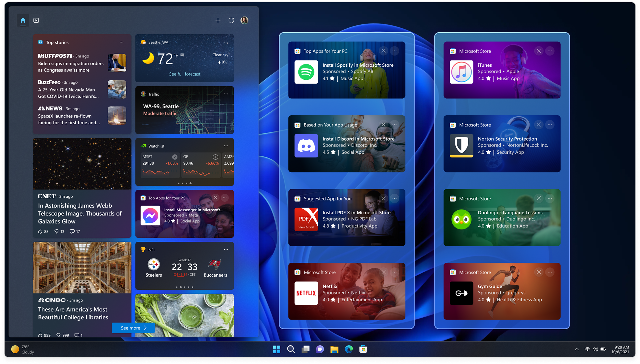
Task: Click the Norton Security shield icon
Action: (461, 146)
